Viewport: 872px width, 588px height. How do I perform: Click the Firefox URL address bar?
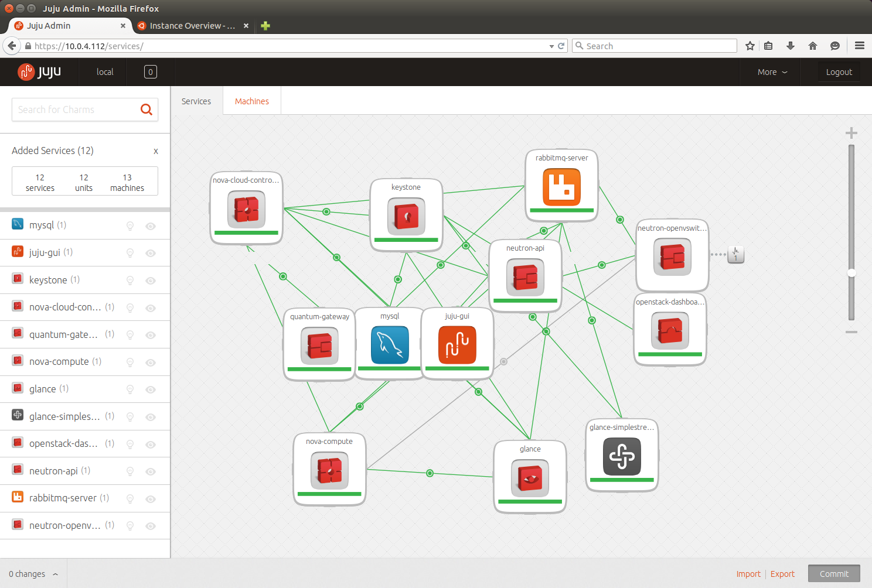point(287,46)
